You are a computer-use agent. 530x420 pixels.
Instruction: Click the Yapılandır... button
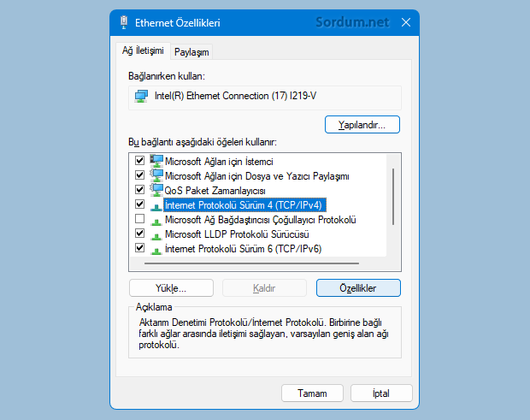pyautogui.click(x=362, y=125)
